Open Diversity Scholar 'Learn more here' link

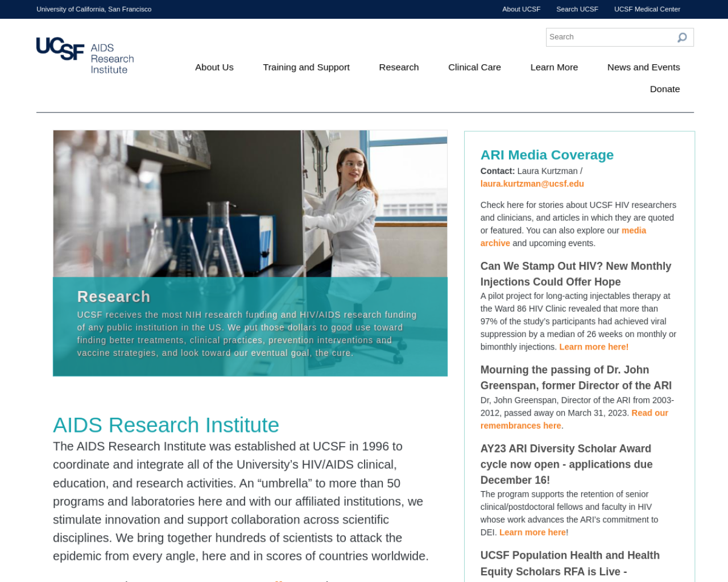[532, 533]
